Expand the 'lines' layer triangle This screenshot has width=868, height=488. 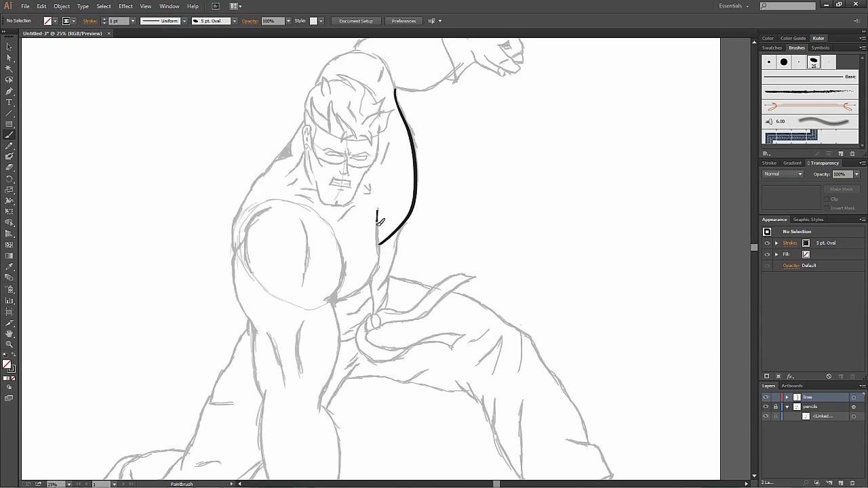[787, 397]
